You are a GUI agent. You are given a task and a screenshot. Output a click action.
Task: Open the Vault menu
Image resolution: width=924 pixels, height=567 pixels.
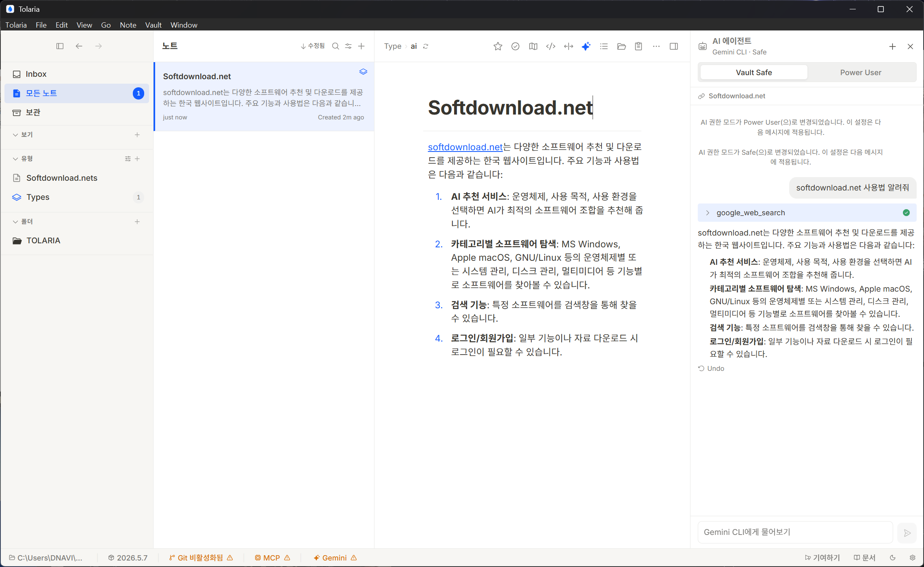(154, 25)
